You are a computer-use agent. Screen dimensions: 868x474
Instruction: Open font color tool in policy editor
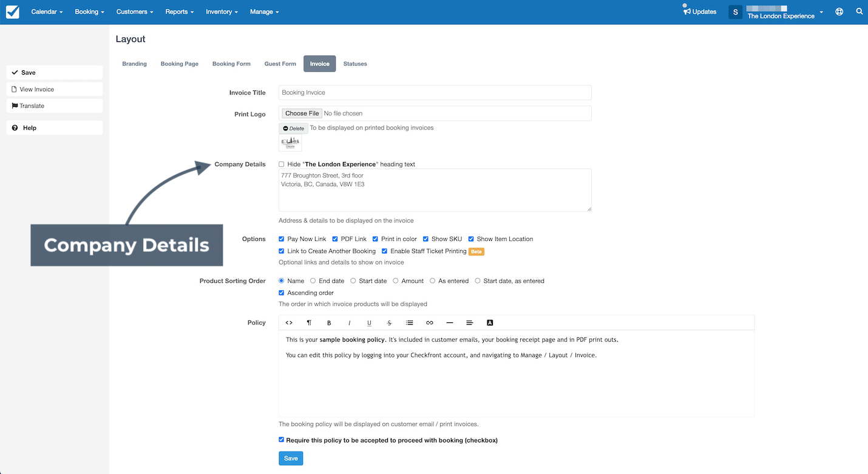click(x=490, y=323)
